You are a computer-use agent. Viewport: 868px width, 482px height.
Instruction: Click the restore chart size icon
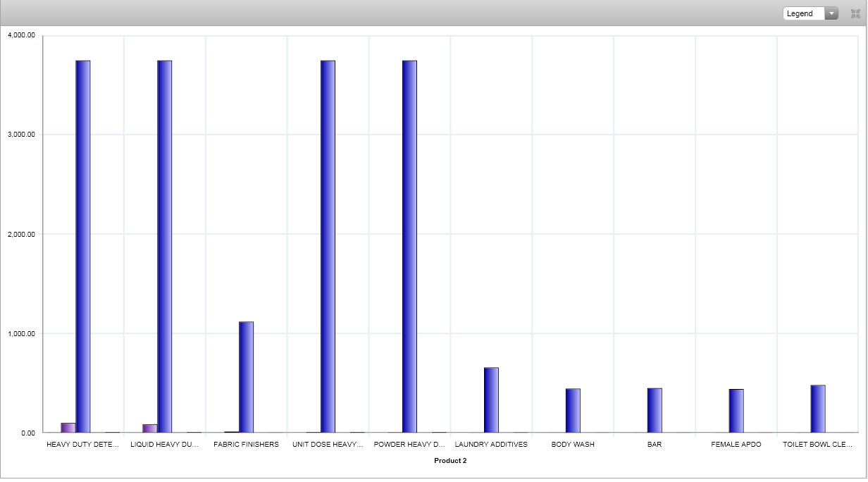(x=855, y=13)
